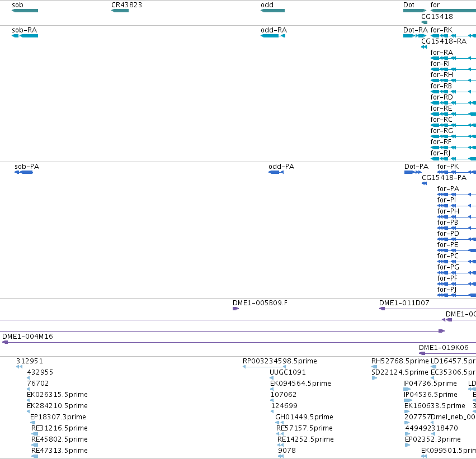Select the 76702 EST label
Image resolution: width=476 pixels, height=459 pixels.
pos(37,384)
